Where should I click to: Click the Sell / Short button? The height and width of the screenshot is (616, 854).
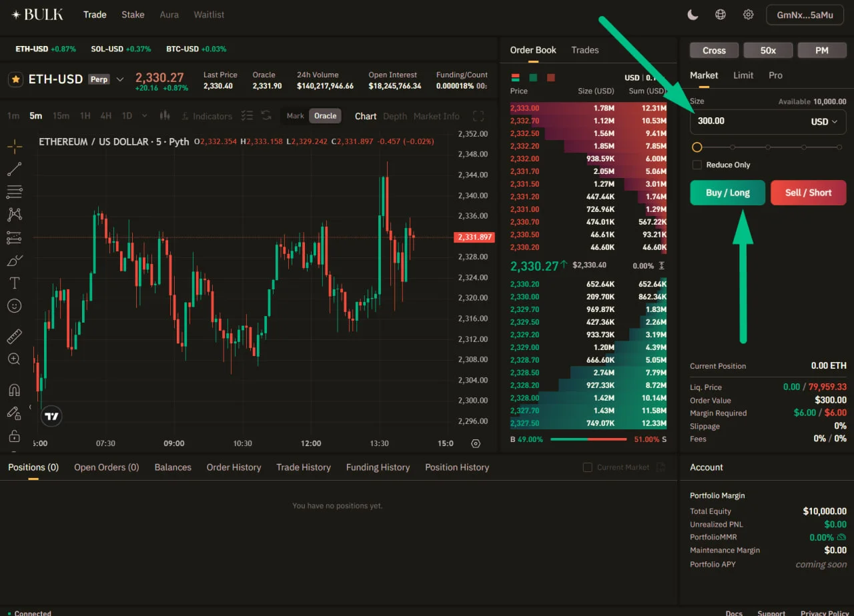coord(809,193)
